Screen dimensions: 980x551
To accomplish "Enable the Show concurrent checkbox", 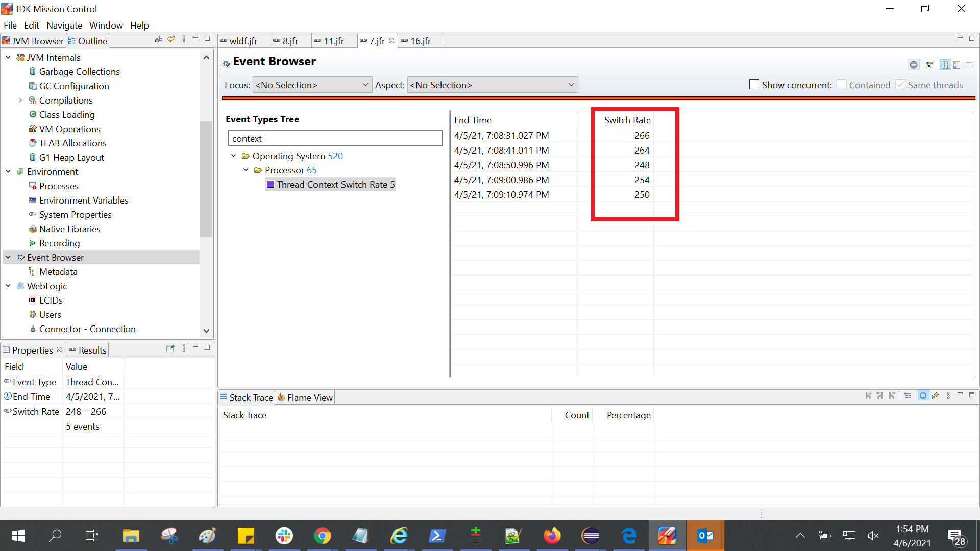I will (x=754, y=85).
